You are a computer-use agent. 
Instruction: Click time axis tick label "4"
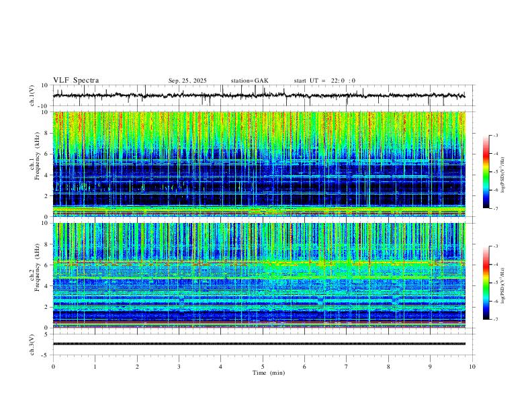click(x=221, y=367)
